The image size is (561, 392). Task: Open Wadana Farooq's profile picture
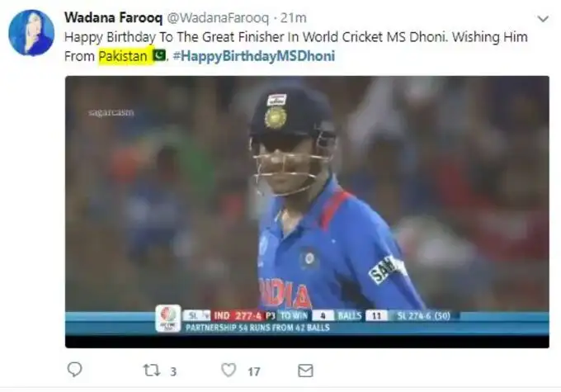click(x=31, y=33)
